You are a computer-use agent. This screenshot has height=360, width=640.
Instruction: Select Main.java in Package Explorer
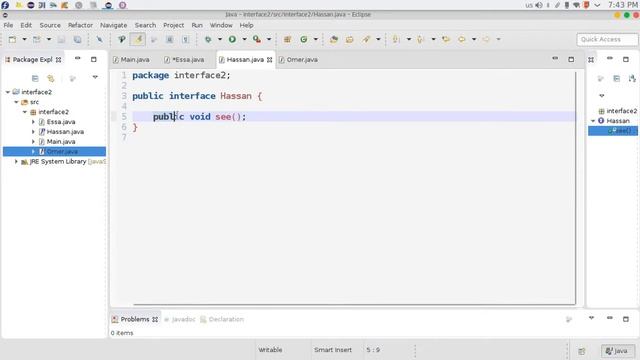pyautogui.click(x=61, y=142)
